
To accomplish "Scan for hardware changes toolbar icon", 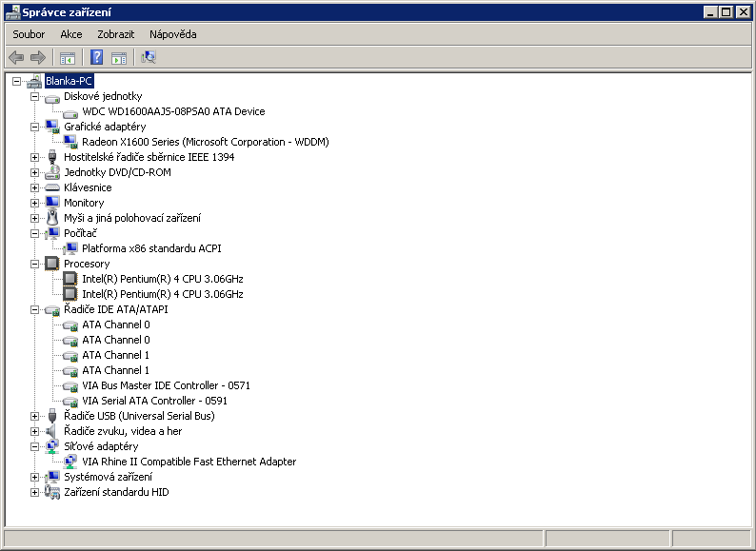I will click(x=149, y=57).
